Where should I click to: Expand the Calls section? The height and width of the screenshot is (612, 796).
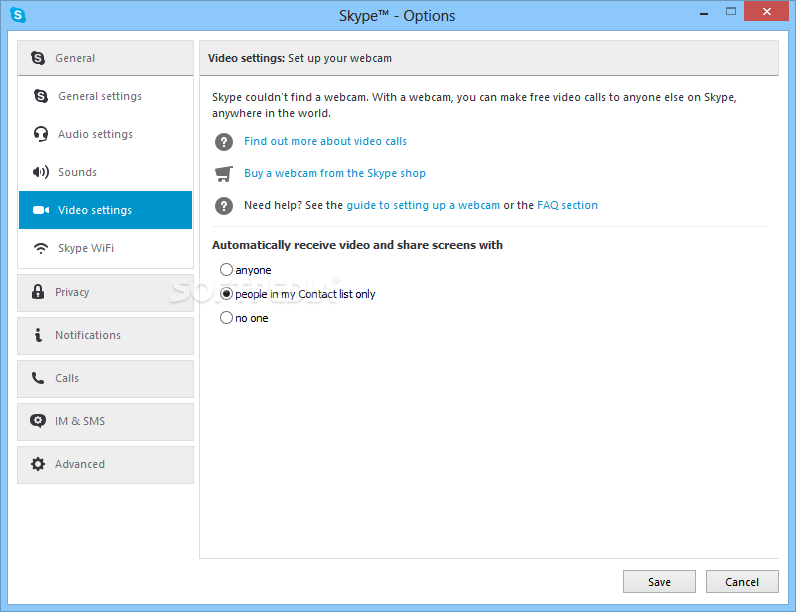coord(106,379)
